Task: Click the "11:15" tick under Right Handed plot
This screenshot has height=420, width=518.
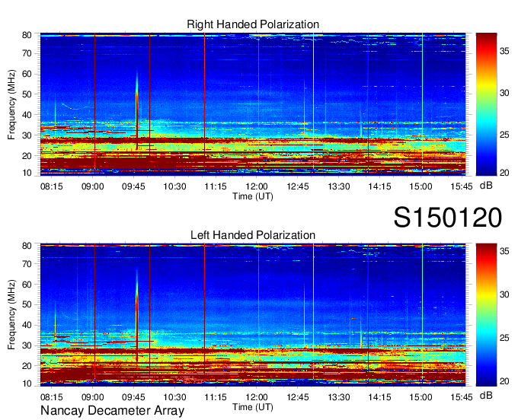Action: (x=216, y=186)
